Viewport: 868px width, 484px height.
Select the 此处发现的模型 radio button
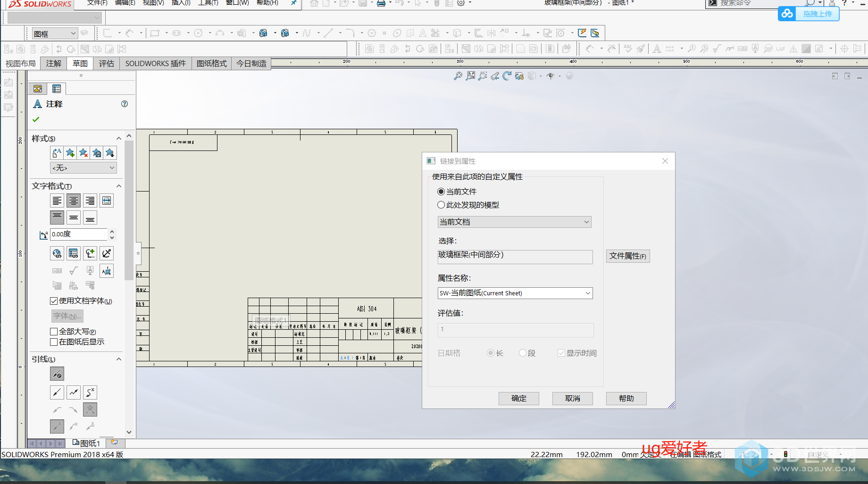[x=441, y=205]
